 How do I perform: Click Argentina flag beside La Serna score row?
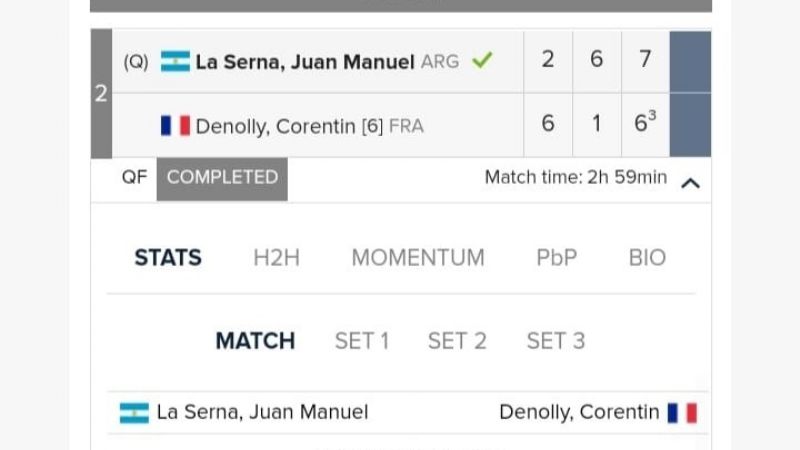(175, 61)
